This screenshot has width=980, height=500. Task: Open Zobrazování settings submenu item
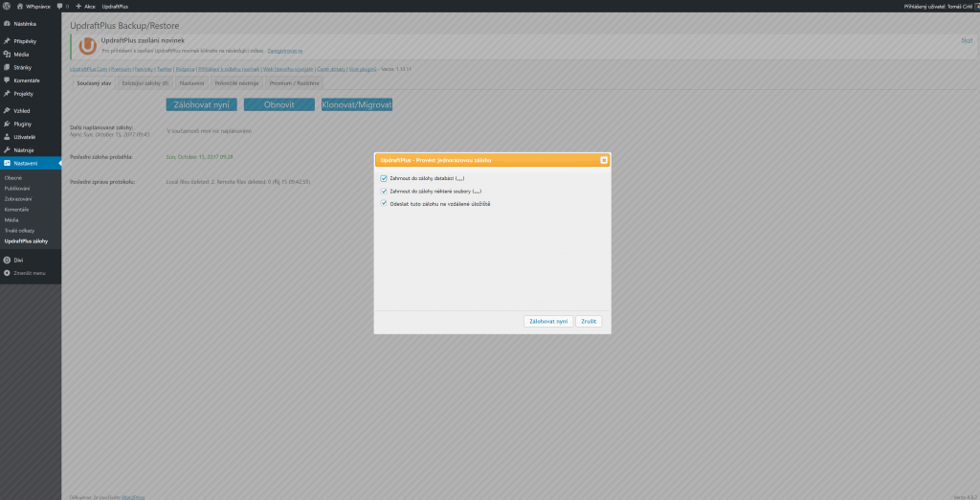(x=18, y=199)
